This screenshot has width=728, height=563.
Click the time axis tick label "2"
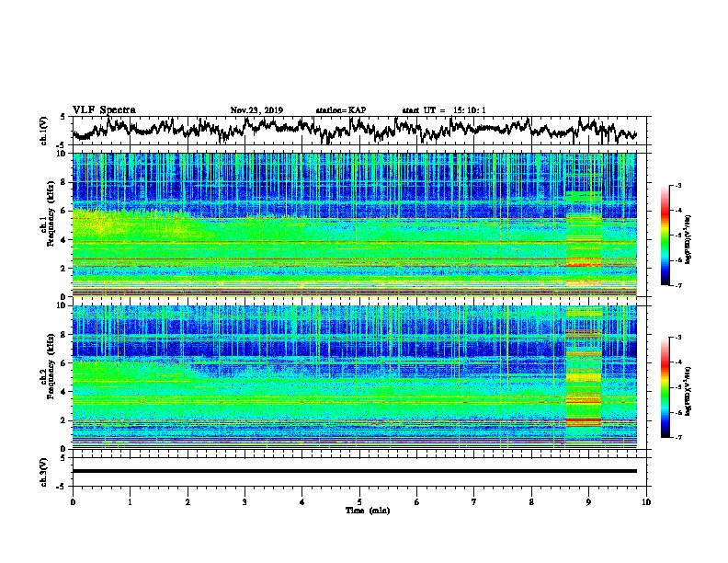click(188, 501)
